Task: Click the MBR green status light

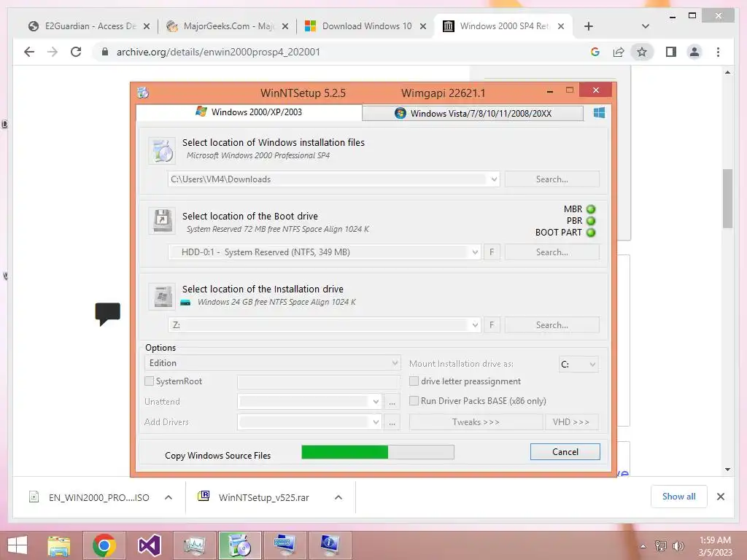Action: [x=591, y=209]
